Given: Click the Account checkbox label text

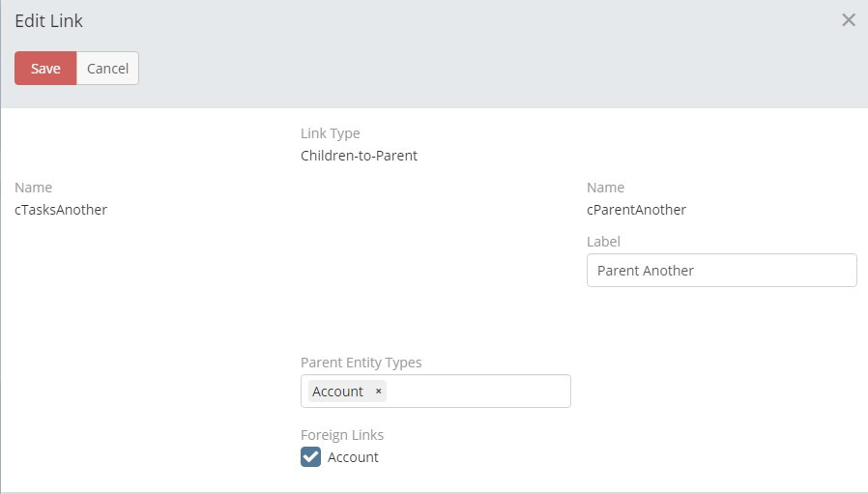Looking at the screenshot, I should (353, 457).
